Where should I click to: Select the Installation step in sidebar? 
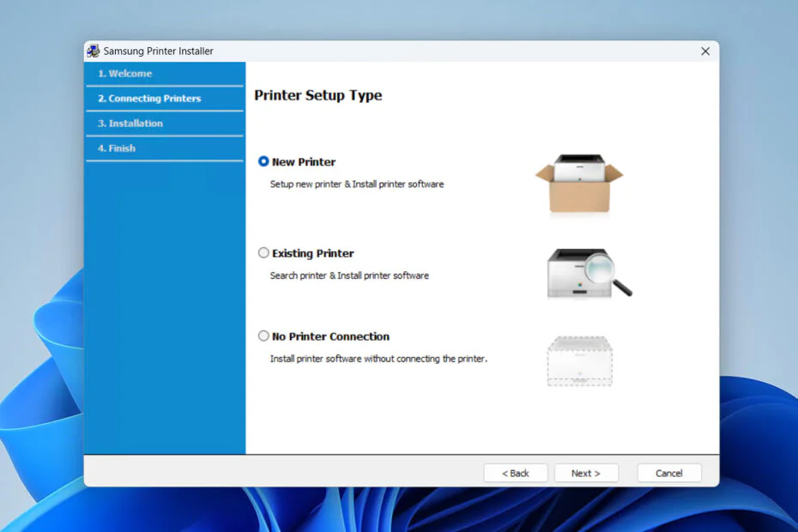(165, 124)
